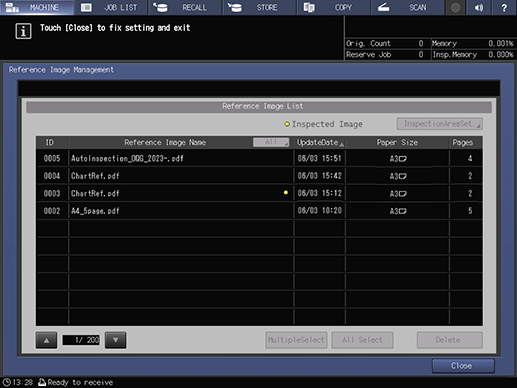
Task: Click the information icon beside the message
Action: pos(23,31)
